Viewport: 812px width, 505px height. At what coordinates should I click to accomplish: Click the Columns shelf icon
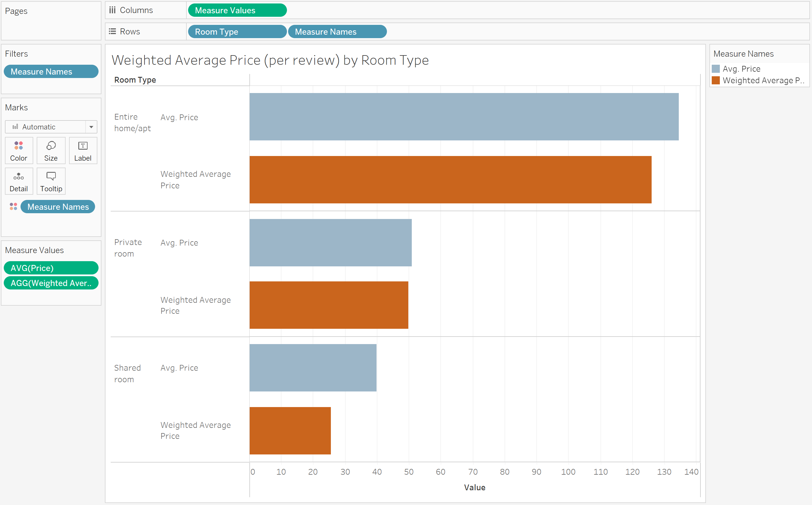[112, 10]
